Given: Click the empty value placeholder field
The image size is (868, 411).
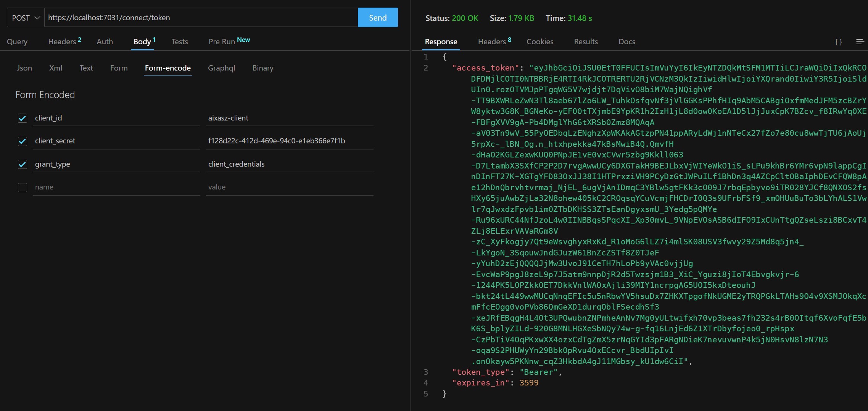Looking at the screenshot, I should (x=290, y=187).
